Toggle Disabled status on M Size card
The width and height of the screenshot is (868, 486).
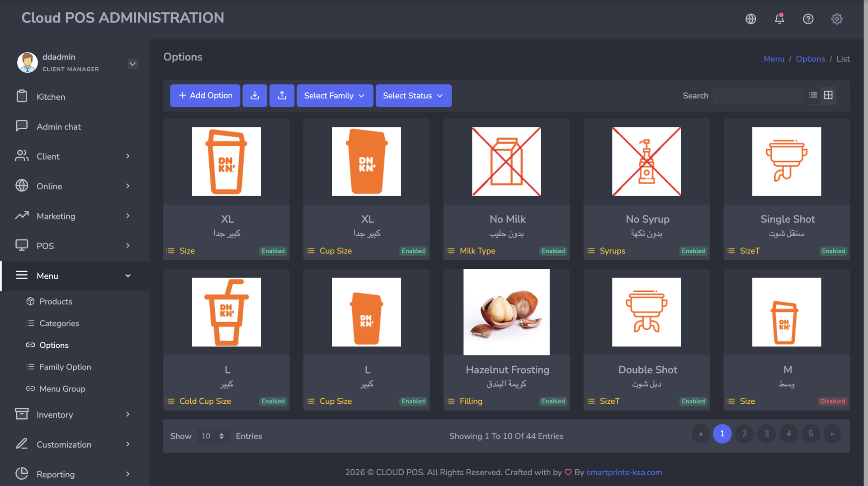click(x=832, y=402)
